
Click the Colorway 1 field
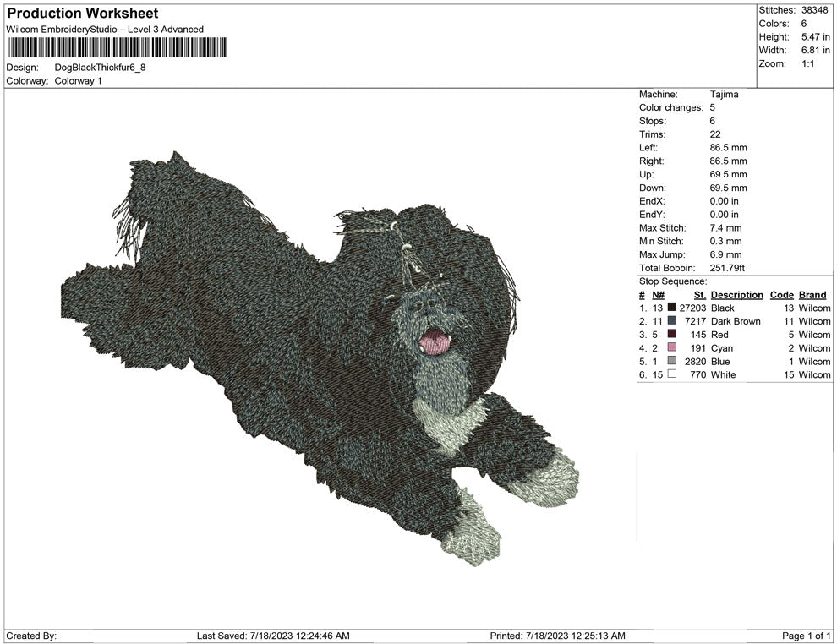click(x=80, y=81)
